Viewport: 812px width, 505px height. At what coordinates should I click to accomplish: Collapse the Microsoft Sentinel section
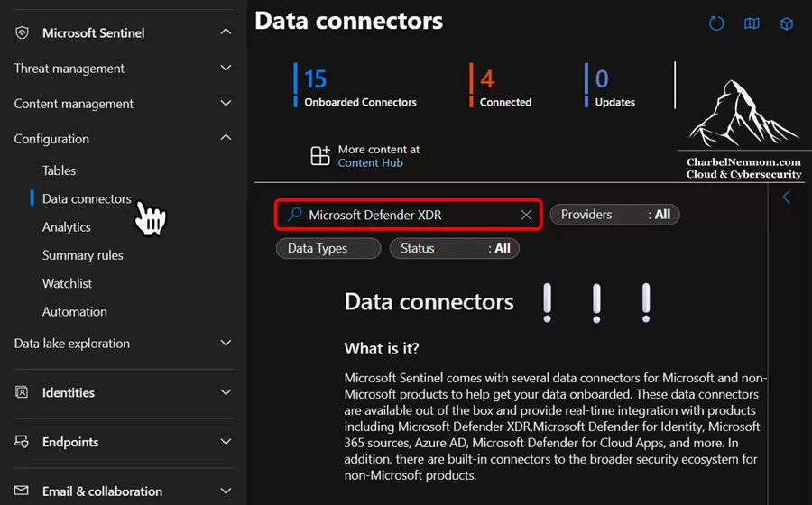[x=226, y=32]
